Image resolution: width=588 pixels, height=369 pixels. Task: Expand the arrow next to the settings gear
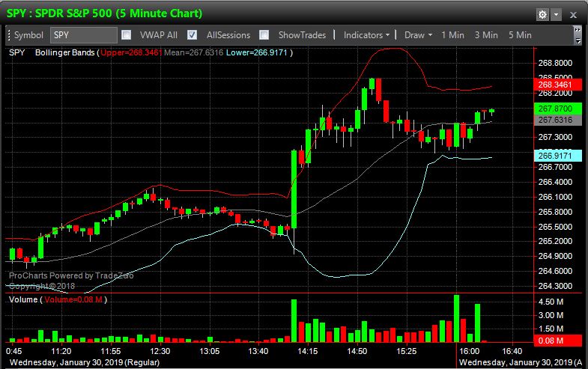point(556,14)
